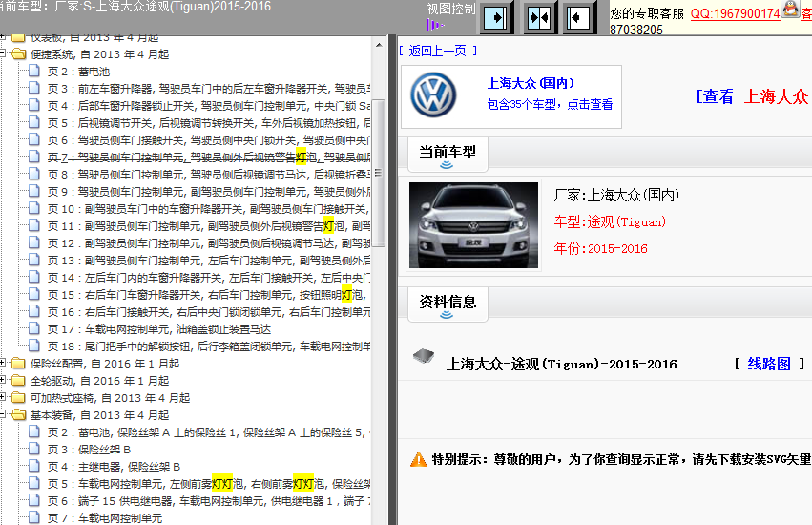Click 包含35个车型，点击查看 link

point(550,105)
